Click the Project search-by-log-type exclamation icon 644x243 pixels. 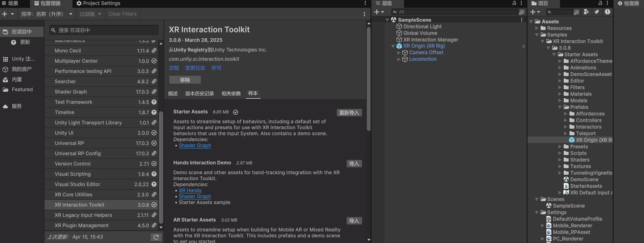607,12
